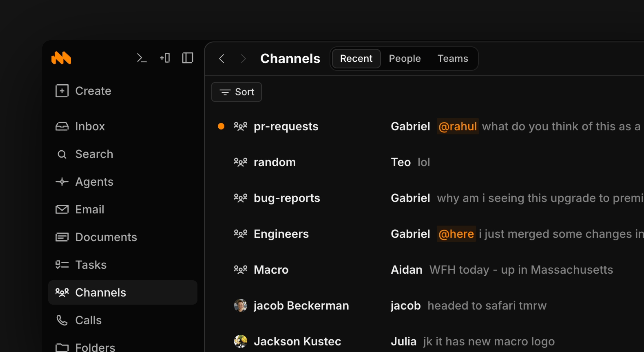Click the group icon beside pr-requests
644x352 pixels.
pyautogui.click(x=240, y=126)
